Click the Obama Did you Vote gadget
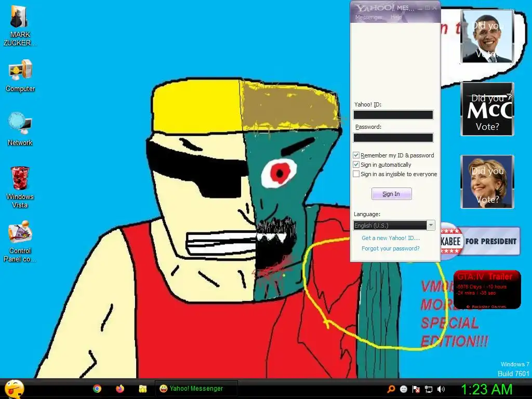The height and width of the screenshot is (399, 532). click(487, 36)
